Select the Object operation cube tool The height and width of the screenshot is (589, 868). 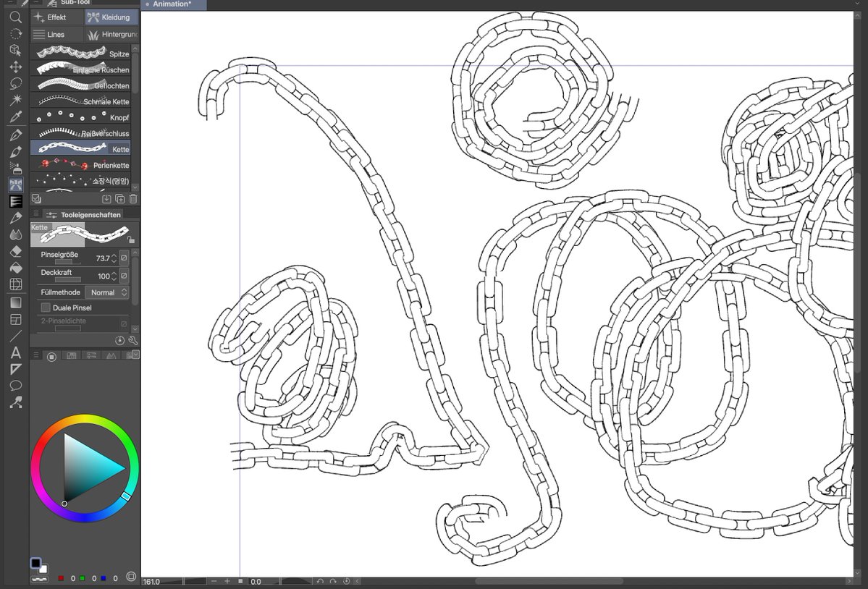point(15,51)
